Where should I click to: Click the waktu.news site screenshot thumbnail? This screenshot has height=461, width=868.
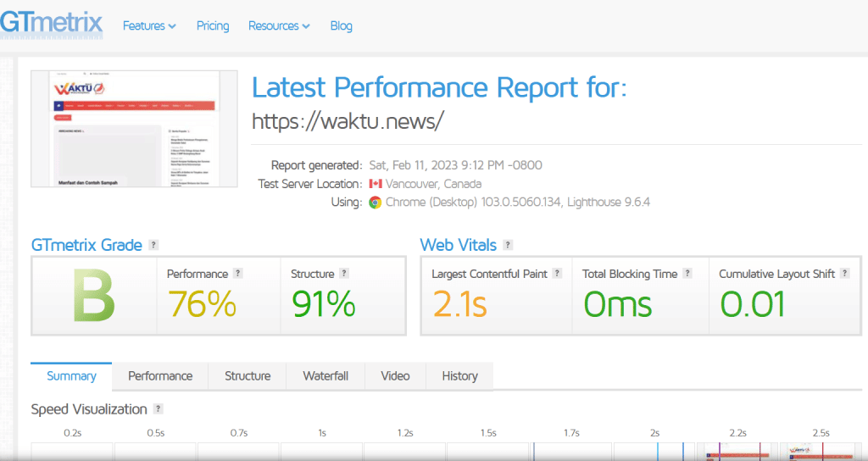135,129
